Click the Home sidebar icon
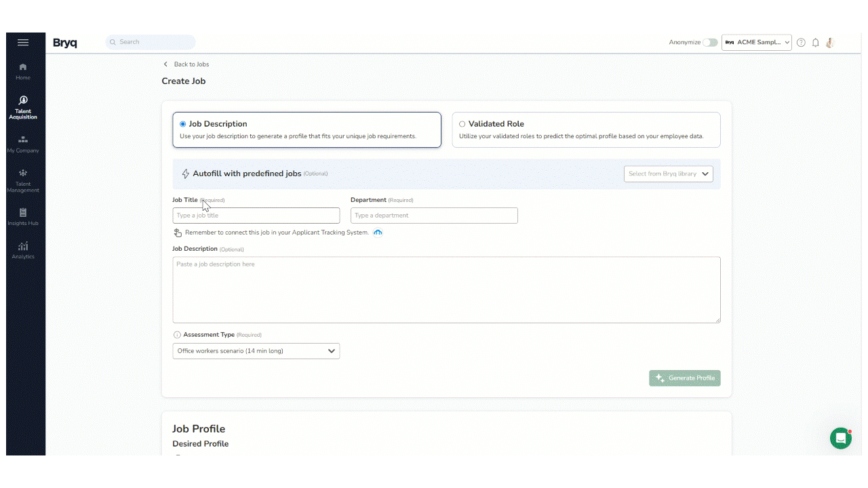 click(23, 70)
